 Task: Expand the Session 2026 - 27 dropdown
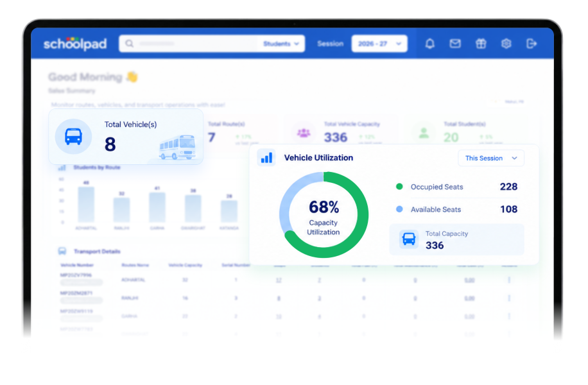point(379,44)
